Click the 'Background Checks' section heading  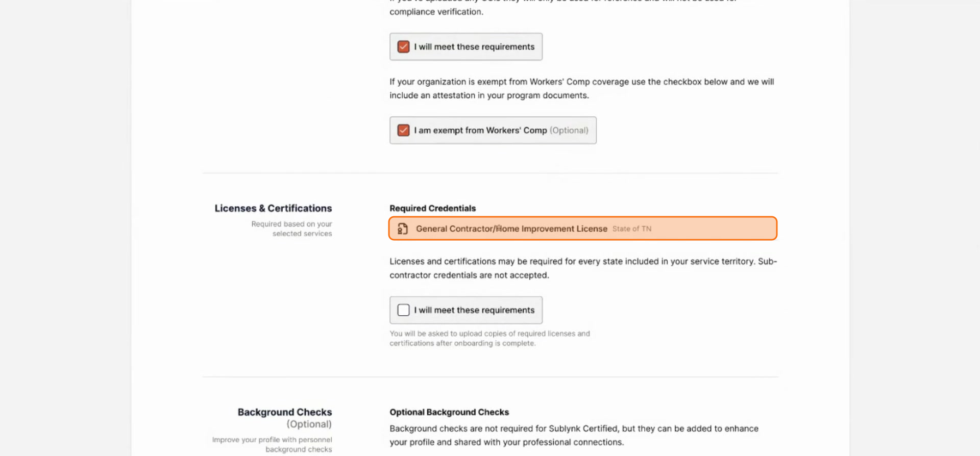pos(285,412)
